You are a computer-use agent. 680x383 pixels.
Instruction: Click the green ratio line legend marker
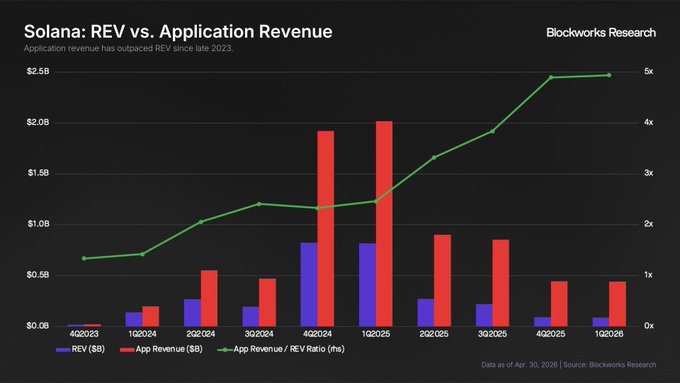[x=225, y=350]
